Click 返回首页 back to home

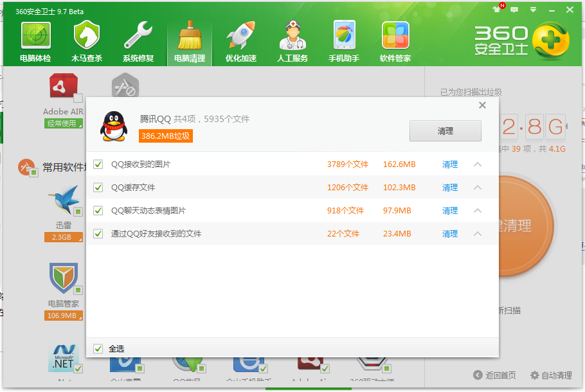pos(495,375)
